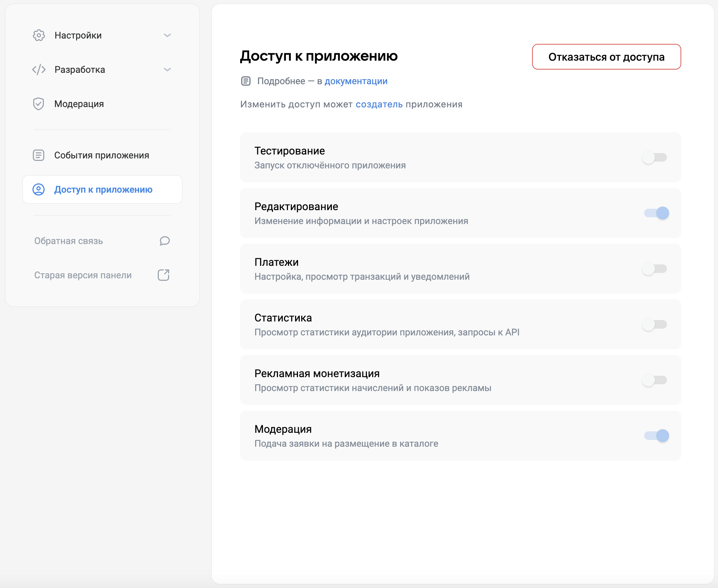Open the документации link
718x588 pixels.
tap(355, 81)
